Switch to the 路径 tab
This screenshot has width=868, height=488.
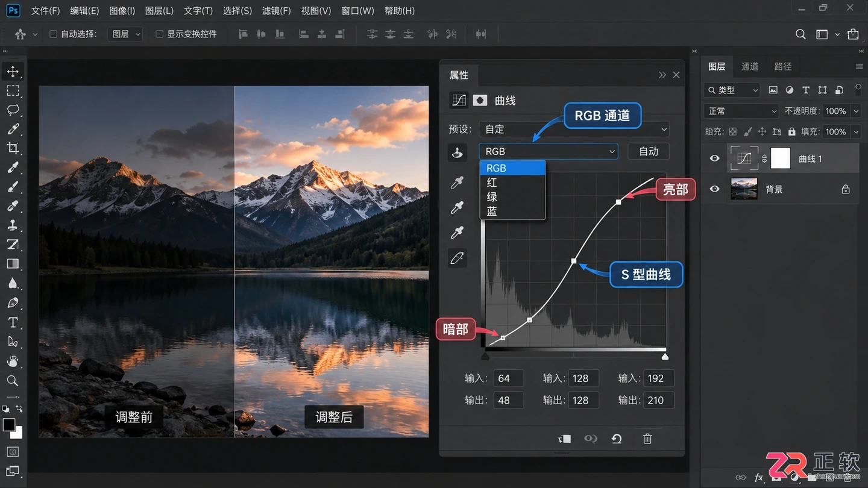click(x=783, y=66)
